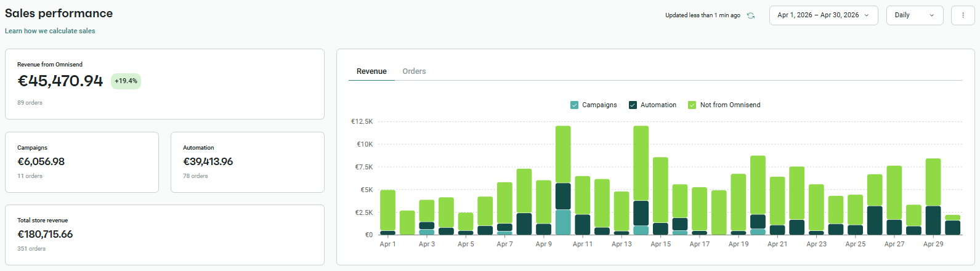Click the €2.5K axis label
This screenshot has height=271, width=980.
[363, 212]
